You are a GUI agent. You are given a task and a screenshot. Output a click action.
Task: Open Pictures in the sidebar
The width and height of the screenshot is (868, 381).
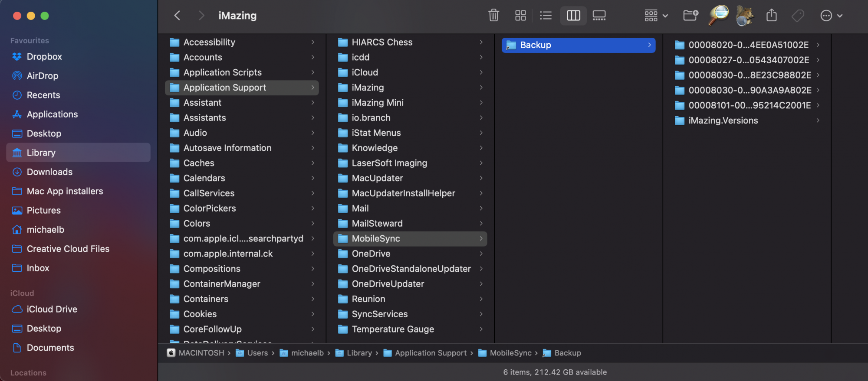click(x=79, y=210)
